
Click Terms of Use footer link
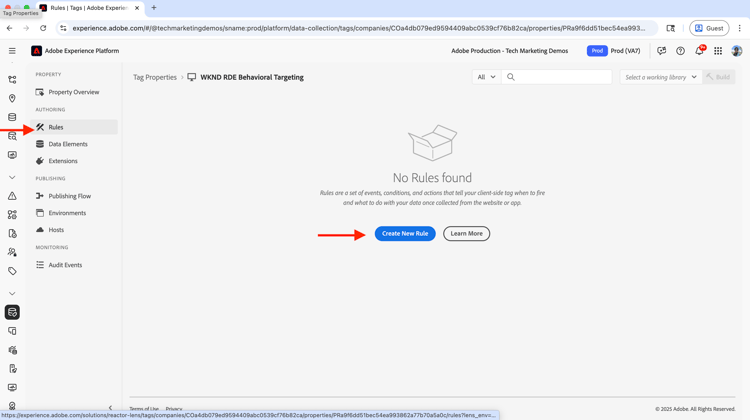[144, 409]
